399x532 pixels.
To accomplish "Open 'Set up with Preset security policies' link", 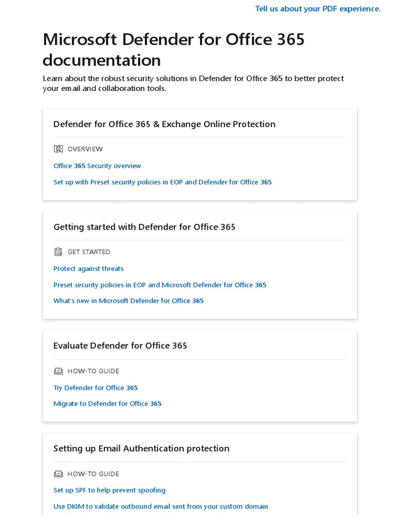I will click(x=163, y=182).
